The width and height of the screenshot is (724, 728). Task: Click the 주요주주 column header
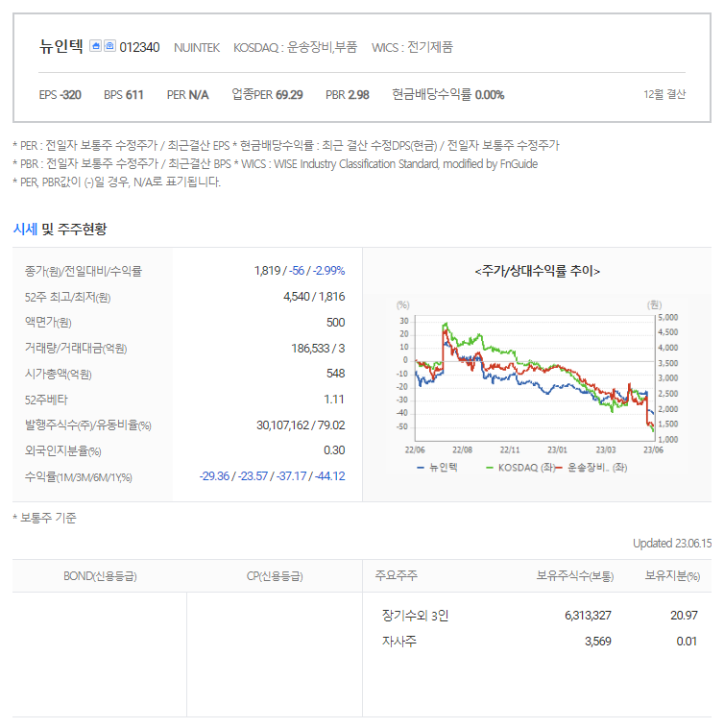tap(397, 575)
